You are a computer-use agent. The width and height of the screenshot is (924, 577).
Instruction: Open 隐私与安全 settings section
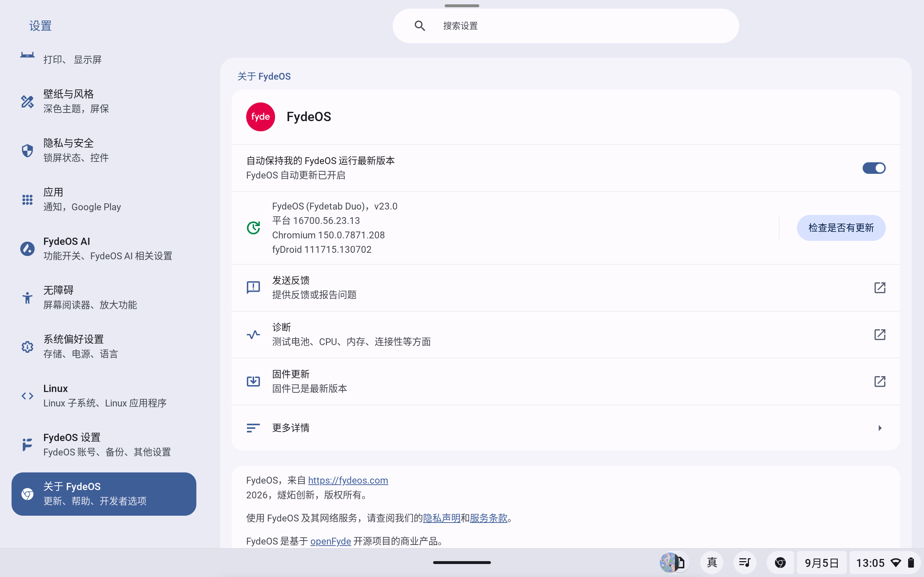pos(104,150)
